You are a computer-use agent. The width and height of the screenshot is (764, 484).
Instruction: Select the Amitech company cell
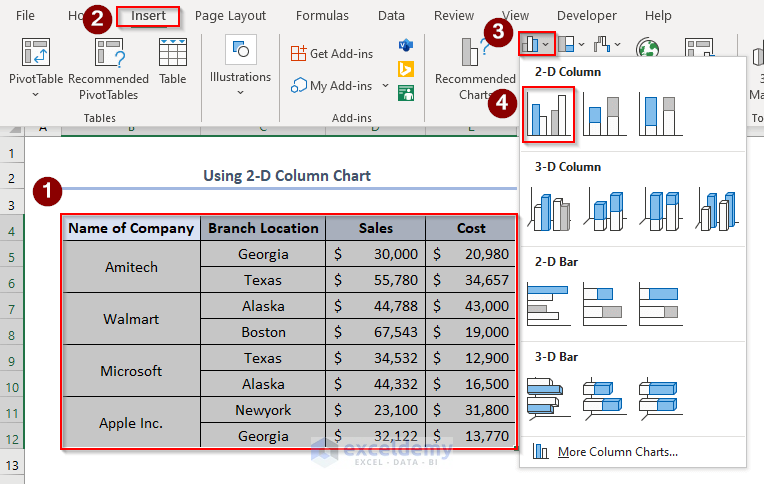coord(131,267)
